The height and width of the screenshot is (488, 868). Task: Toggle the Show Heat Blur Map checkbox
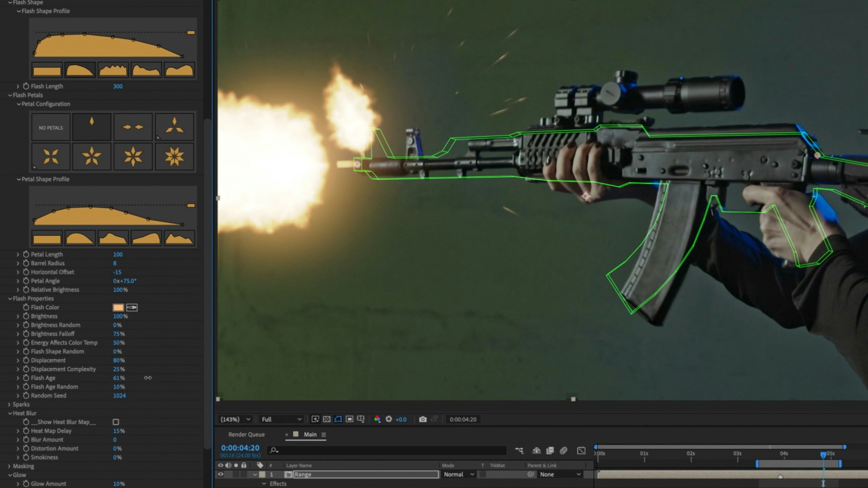coord(116,422)
